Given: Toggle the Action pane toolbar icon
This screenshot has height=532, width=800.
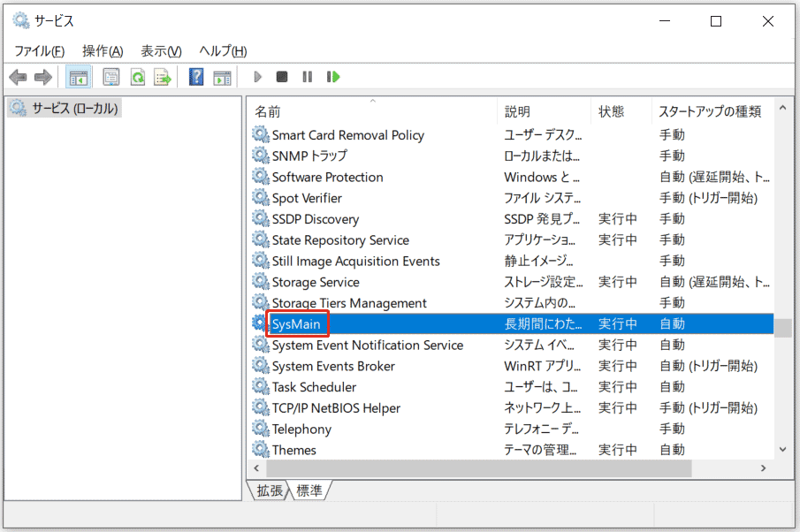Looking at the screenshot, I should point(222,78).
